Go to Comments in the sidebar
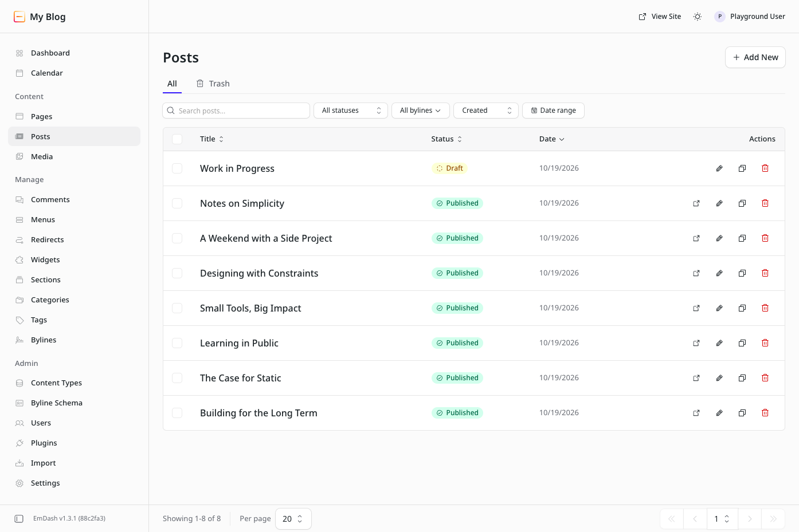Screen dimensions: 799x532 click(x=74, y=199)
